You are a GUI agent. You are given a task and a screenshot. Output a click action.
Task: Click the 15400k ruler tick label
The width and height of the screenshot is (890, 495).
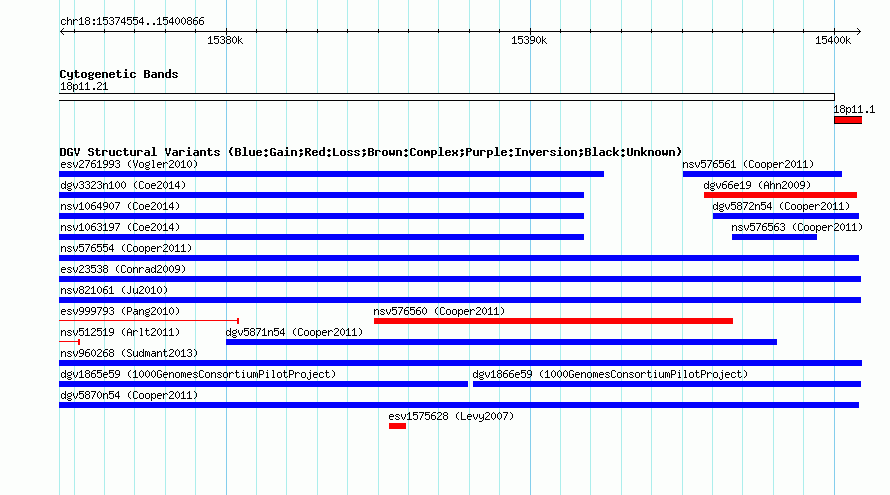pyautogui.click(x=833, y=40)
